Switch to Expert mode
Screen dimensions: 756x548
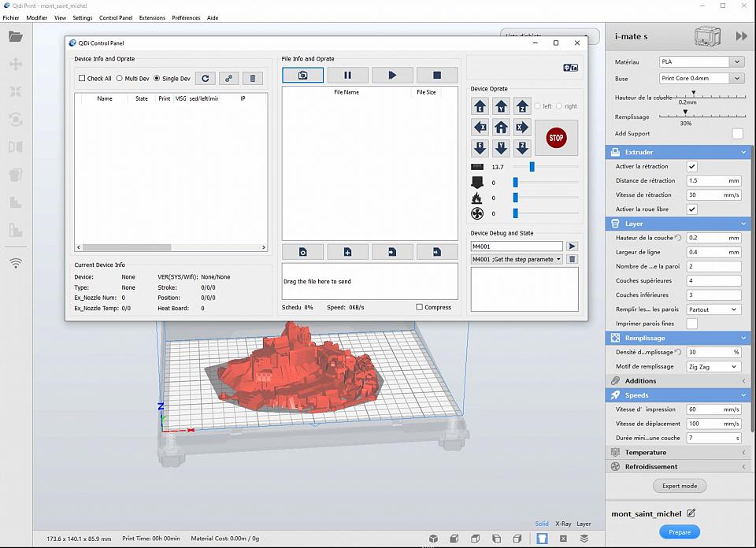point(680,486)
